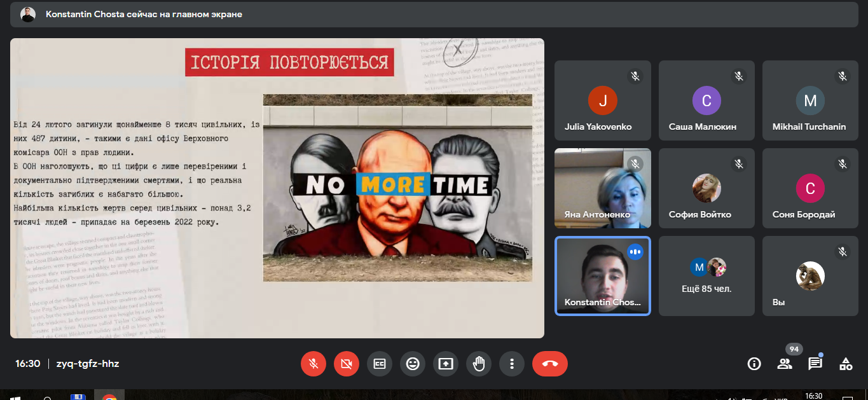Open the three-dot more options menu
This screenshot has width=868, height=400.
[512, 364]
